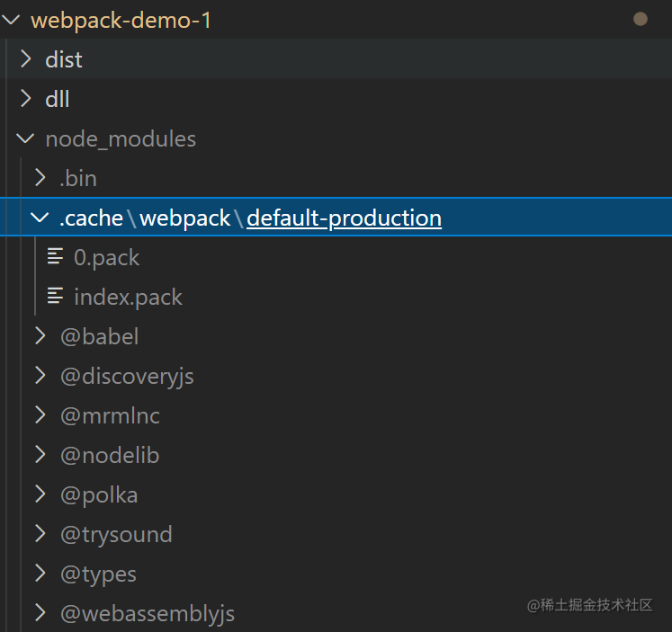Select the @trysound folder label

[x=116, y=535]
